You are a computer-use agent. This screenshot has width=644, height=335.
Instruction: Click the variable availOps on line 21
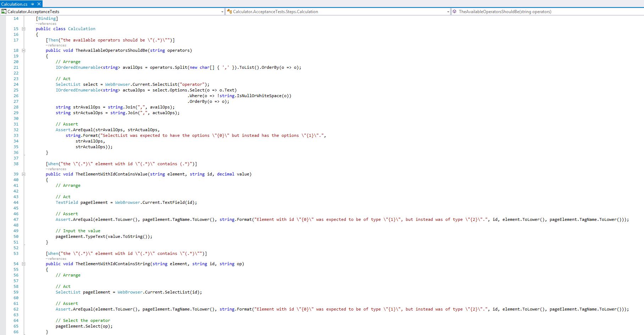(133, 67)
